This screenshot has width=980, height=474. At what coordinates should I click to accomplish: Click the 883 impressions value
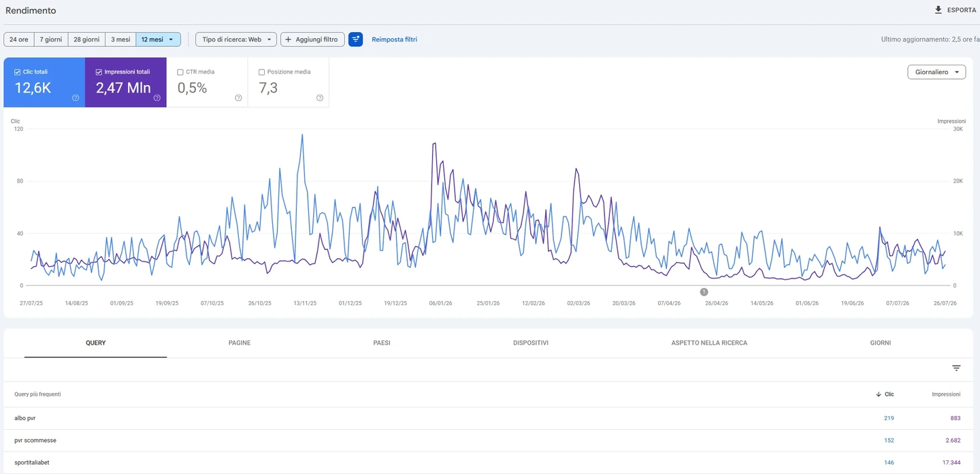click(x=955, y=418)
